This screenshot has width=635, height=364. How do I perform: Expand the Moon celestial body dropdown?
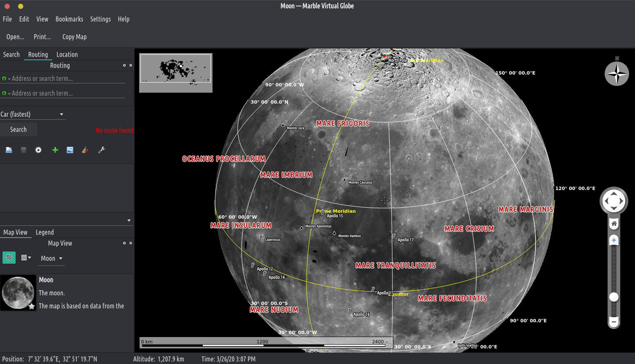pyautogui.click(x=51, y=258)
